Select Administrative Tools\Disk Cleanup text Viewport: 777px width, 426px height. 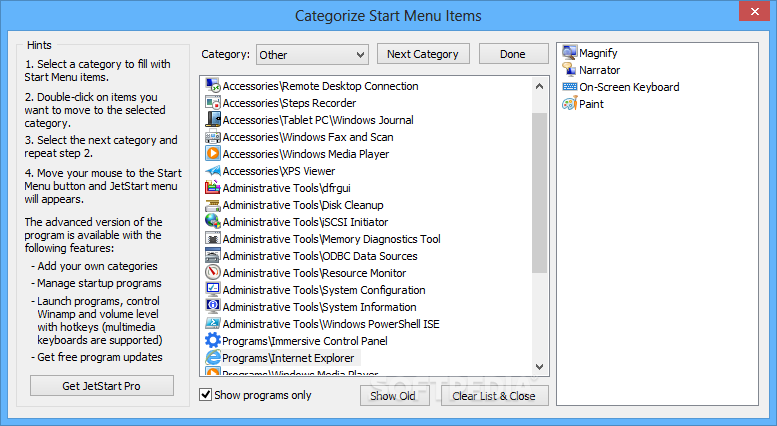click(x=303, y=205)
